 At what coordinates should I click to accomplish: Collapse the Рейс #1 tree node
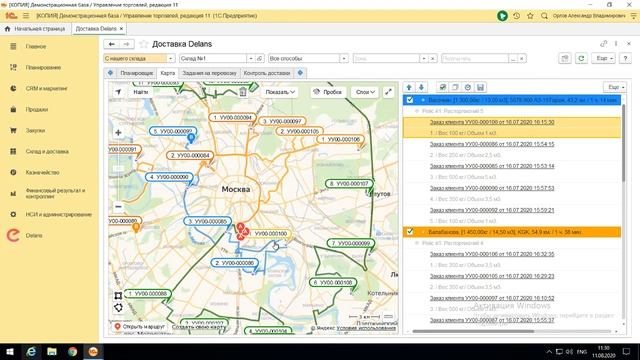[417, 111]
